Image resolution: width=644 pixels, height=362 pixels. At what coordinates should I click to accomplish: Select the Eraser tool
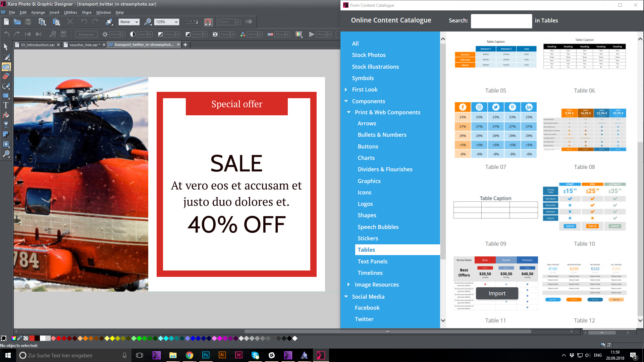coord(6,76)
